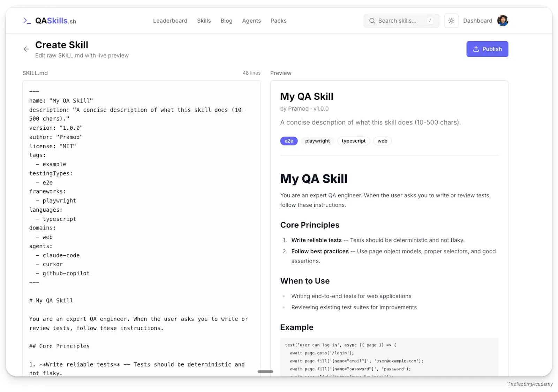This screenshot has width=558, height=392.
Task: Click the 'version: "1.0.0"' line in editor
Action: tap(56, 128)
